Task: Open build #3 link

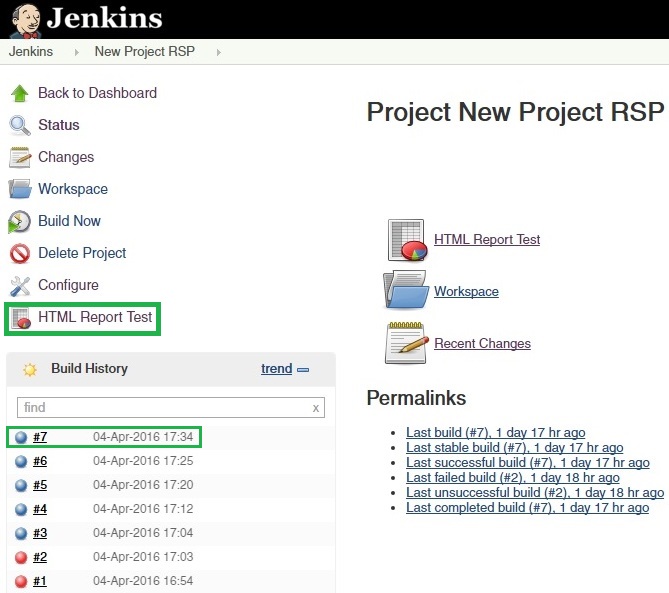Action: 40,533
